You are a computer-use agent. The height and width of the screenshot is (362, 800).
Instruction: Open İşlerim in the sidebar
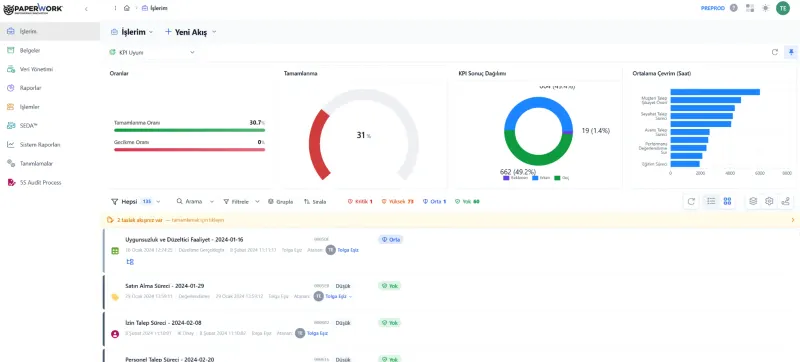pyautogui.click(x=50, y=32)
